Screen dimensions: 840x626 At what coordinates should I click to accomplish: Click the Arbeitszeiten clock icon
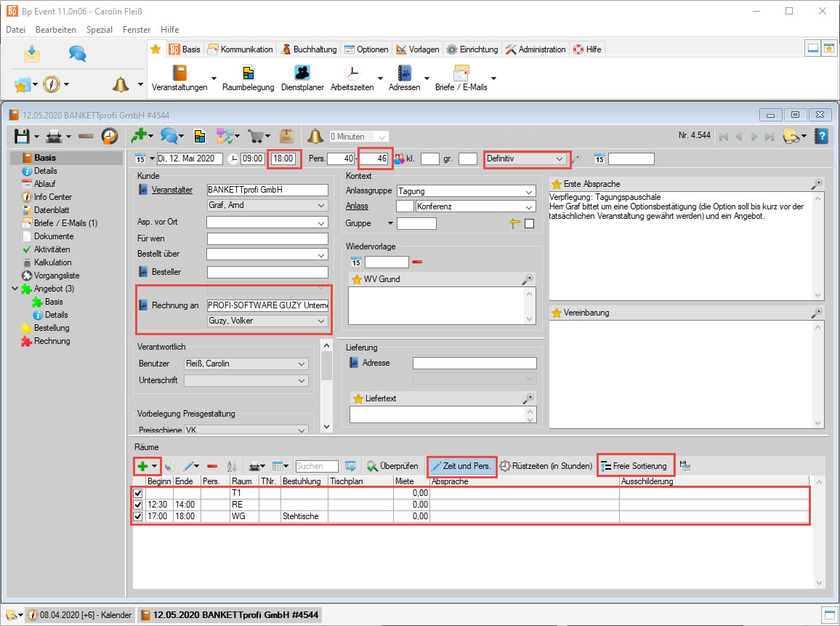(352, 73)
